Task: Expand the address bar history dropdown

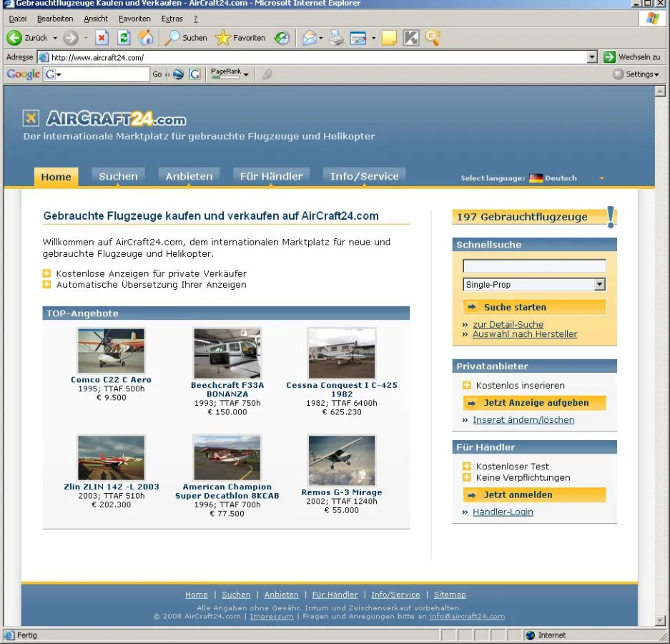Action: click(x=594, y=56)
